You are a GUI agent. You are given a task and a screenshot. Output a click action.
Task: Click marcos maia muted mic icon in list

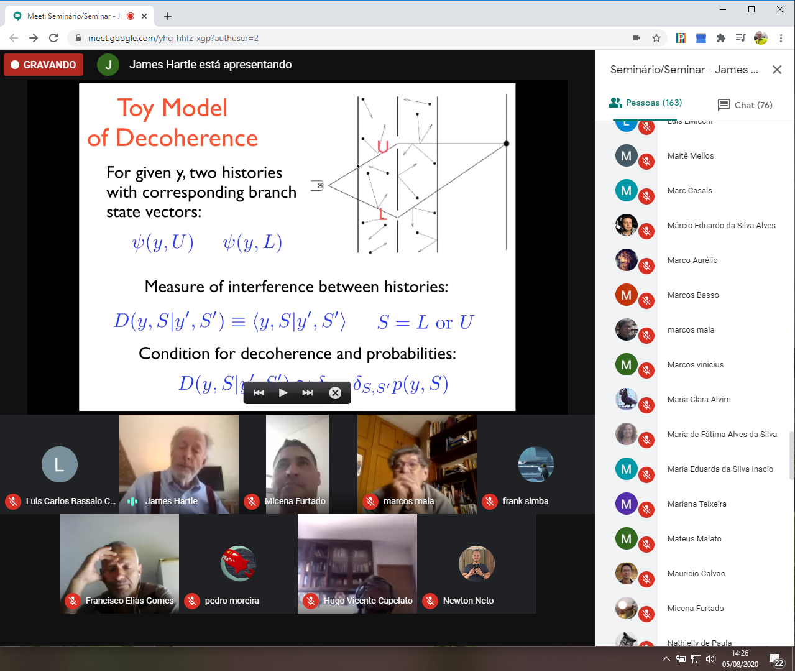click(646, 336)
